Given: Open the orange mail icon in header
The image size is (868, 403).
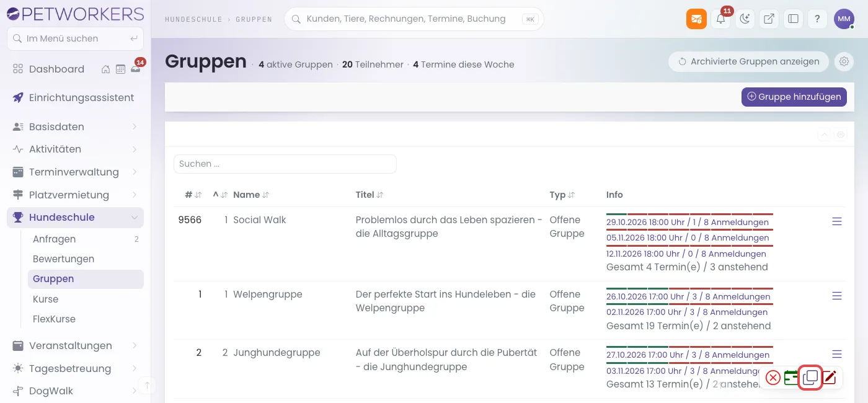Looking at the screenshot, I should click(x=696, y=19).
